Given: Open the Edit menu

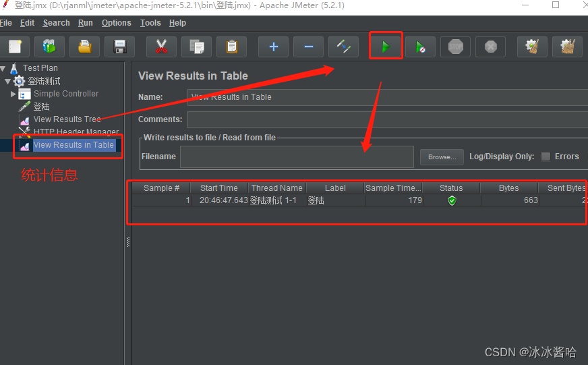Looking at the screenshot, I should click(x=27, y=23).
